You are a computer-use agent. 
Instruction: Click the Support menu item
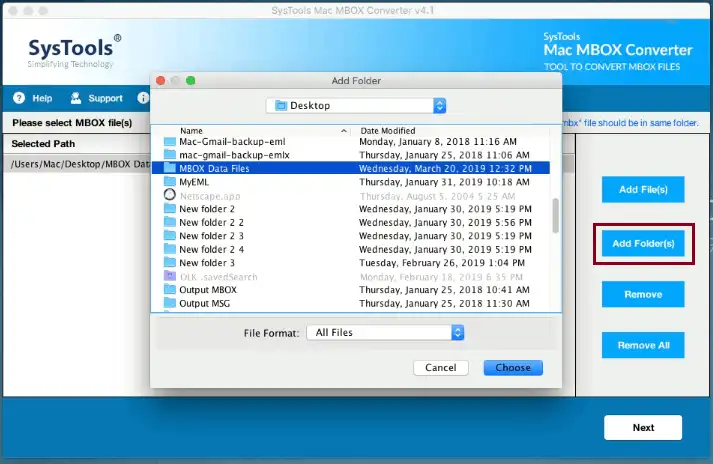(96, 98)
